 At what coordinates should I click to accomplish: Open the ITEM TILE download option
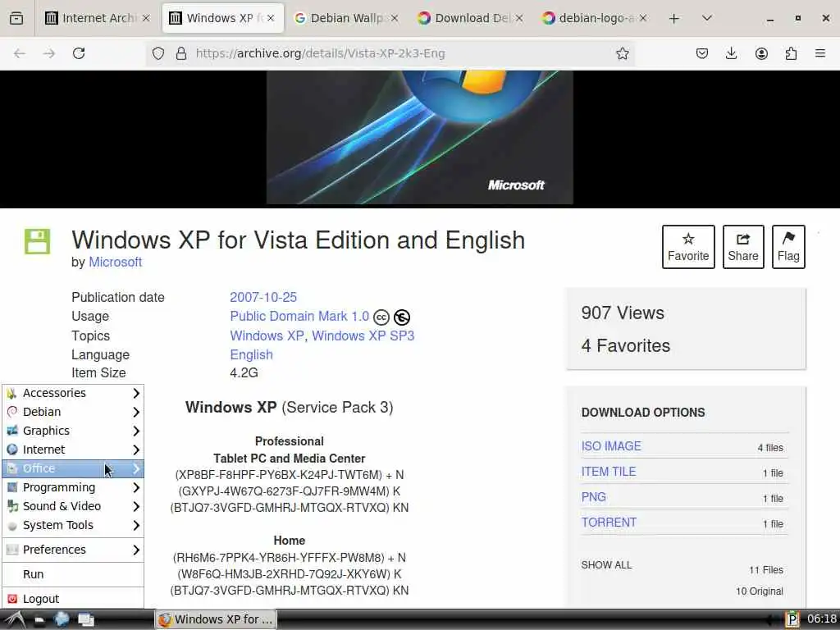[x=609, y=472]
